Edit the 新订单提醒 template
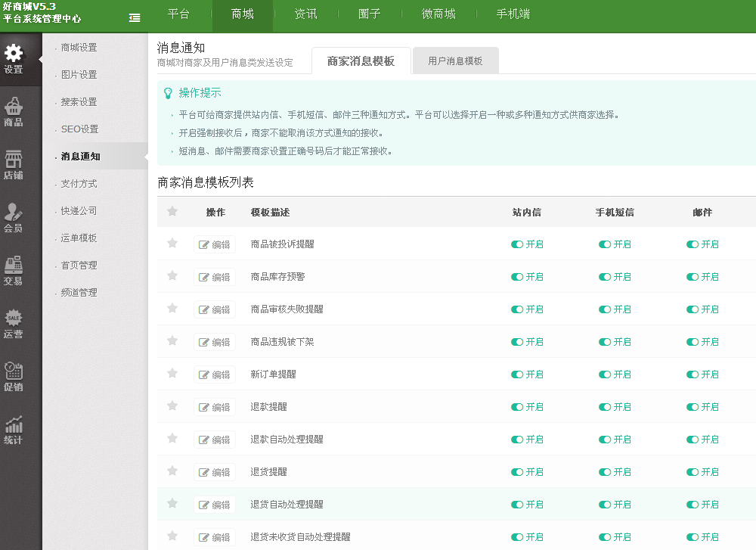The width and height of the screenshot is (756, 550). click(215, 375)
